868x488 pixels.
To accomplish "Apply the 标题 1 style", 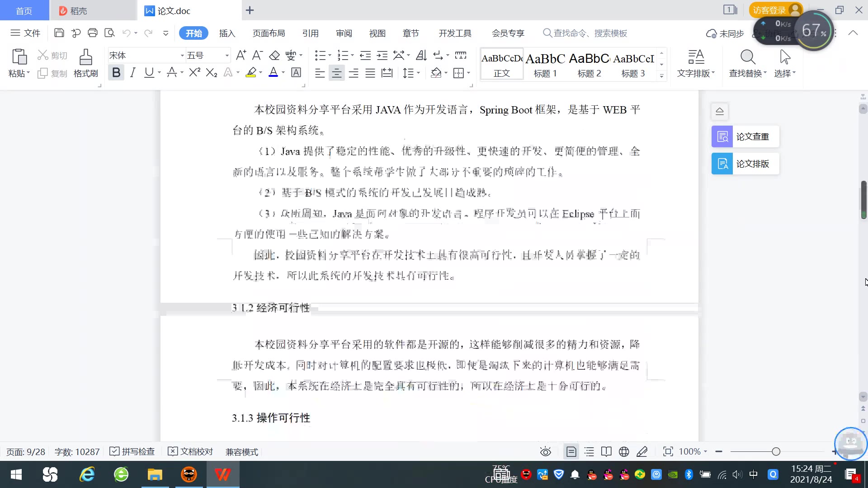I will tap(545, 64).
